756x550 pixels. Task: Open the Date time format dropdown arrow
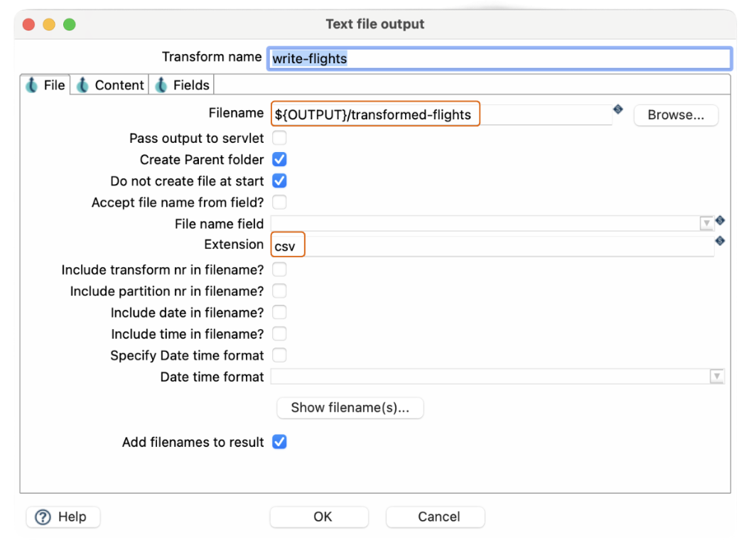(x=717, y=376)
